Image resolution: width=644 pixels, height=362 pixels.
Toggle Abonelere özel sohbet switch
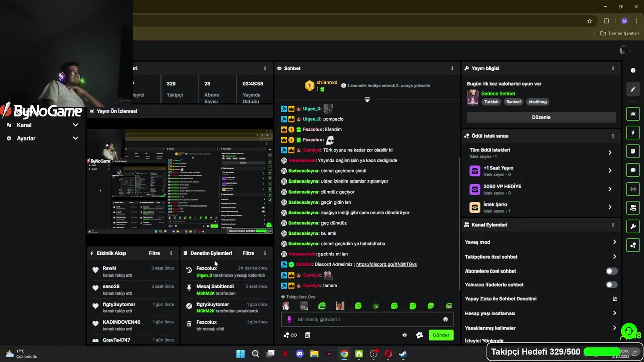click(611, 271)
